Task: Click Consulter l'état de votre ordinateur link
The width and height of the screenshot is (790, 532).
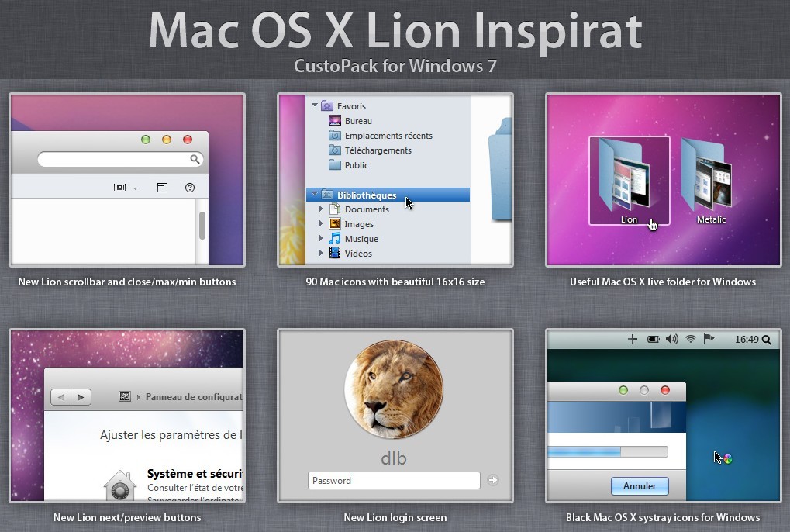Action: pos(195,488)
